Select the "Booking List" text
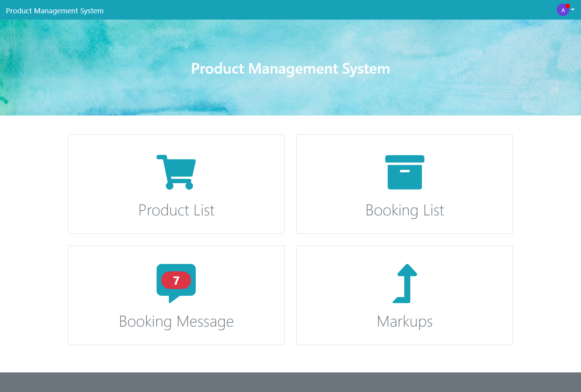The width and height of the screenshot is (581, 392). coord(404,210)
